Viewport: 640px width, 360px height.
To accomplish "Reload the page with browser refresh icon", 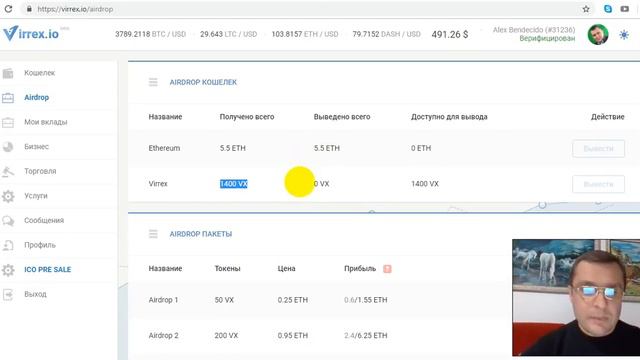I will [8, 9].
